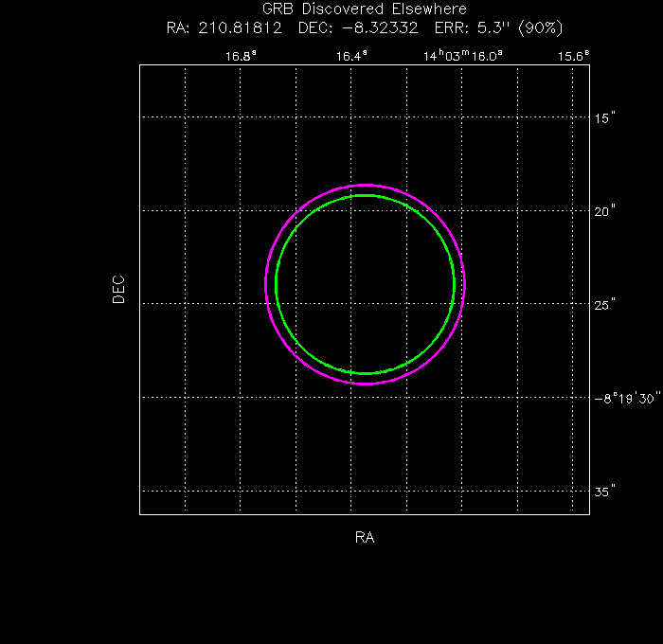Click the 15.6s RA tick label
Viewport: 663px width, 644px height.
[x=573, y=56]
